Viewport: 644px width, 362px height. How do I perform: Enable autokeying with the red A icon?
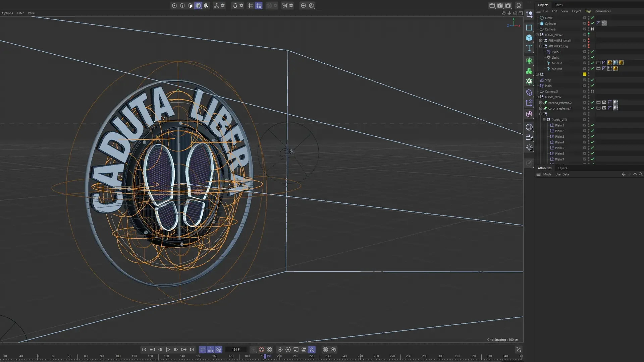(x=261, y=350)
